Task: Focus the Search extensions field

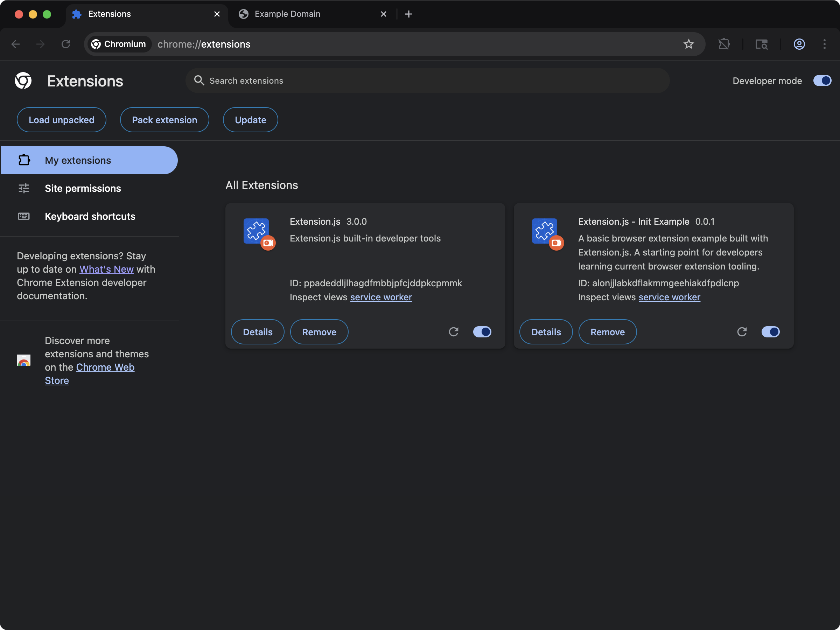Action: click(428, 80)
